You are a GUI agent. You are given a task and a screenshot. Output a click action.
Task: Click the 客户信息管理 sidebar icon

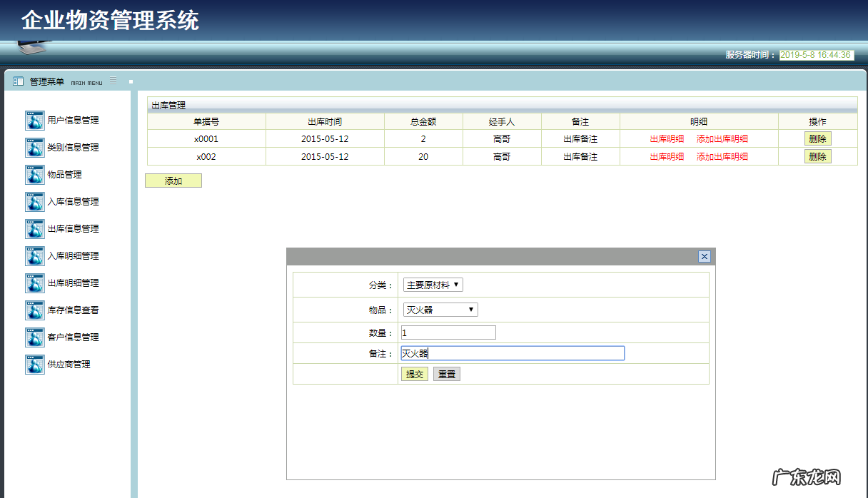point(34,337)
